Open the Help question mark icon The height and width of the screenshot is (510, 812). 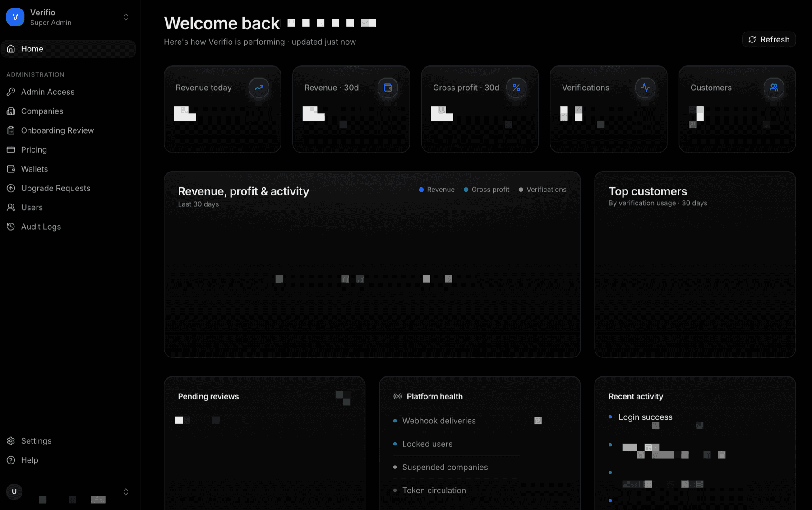pyautogui.click(x=11, y=460)
